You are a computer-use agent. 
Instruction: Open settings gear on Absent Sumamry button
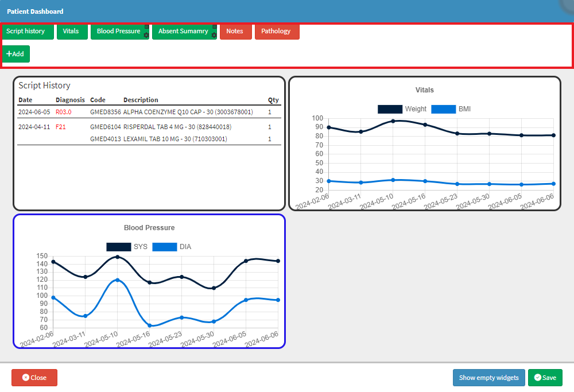pos(214,36)
